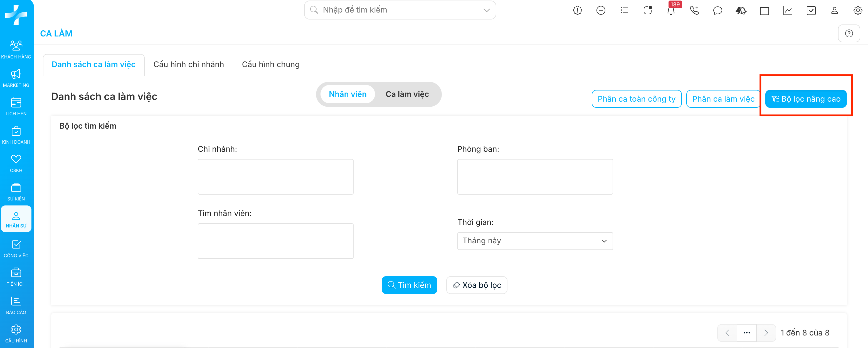Open the chat bubble icon
This screenshot has width=868, height=348.
[717, 11]
